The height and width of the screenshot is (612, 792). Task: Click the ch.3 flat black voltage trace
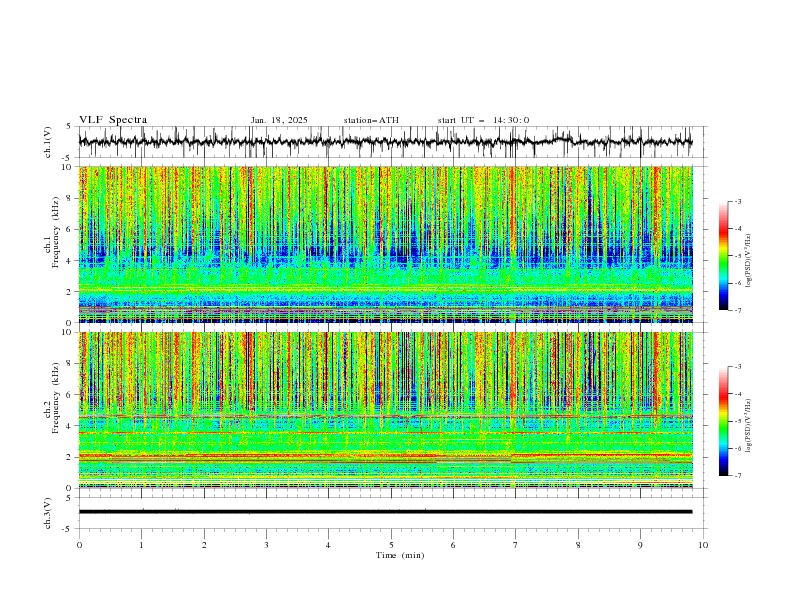385,512
